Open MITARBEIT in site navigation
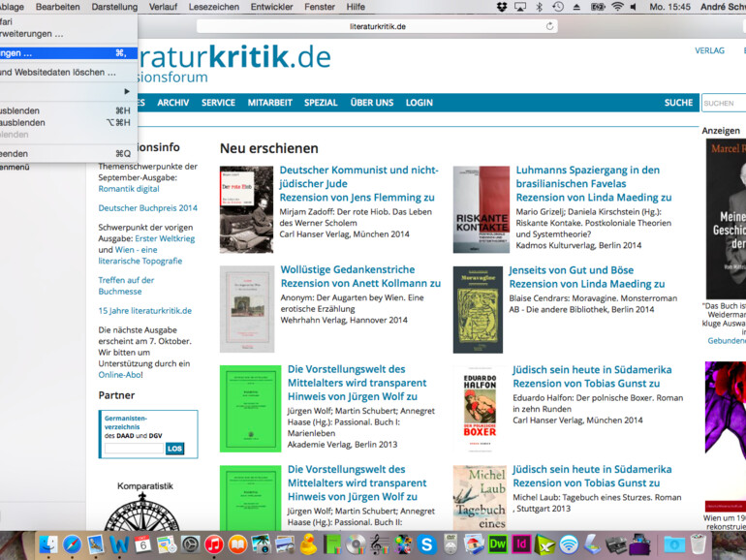746x560 pixels. click(x=269, y=103)
